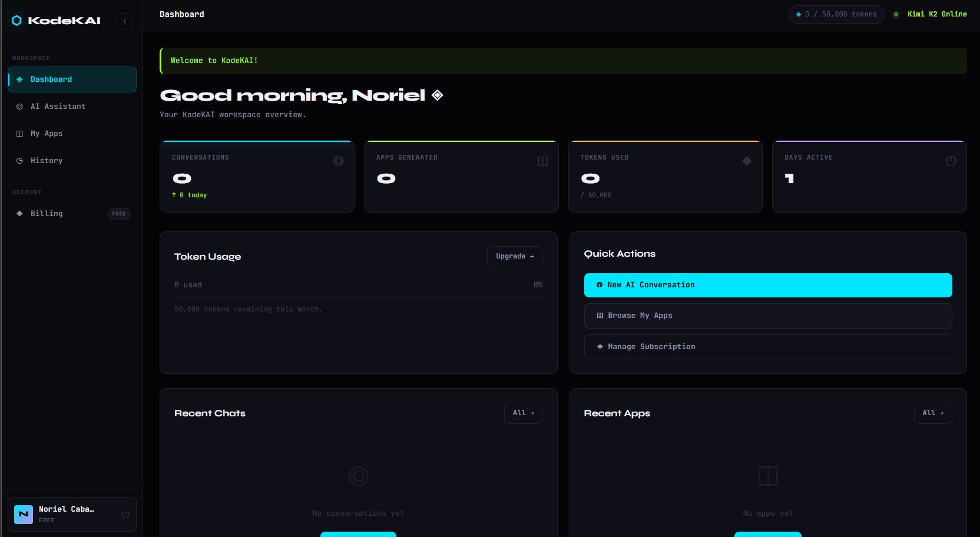Click the Kimi K2 Online status text
The width and height of the screenshot is (980, 537).
point(937,14)
